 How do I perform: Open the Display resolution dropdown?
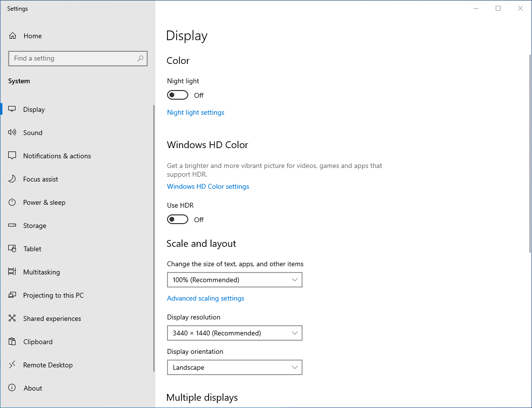[x=234, y=333]
